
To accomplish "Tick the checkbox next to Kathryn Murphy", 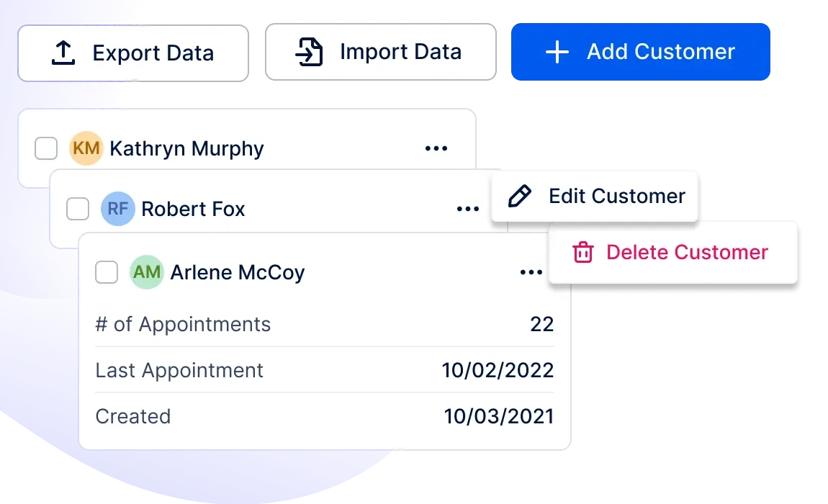I will tap(46, 148).
